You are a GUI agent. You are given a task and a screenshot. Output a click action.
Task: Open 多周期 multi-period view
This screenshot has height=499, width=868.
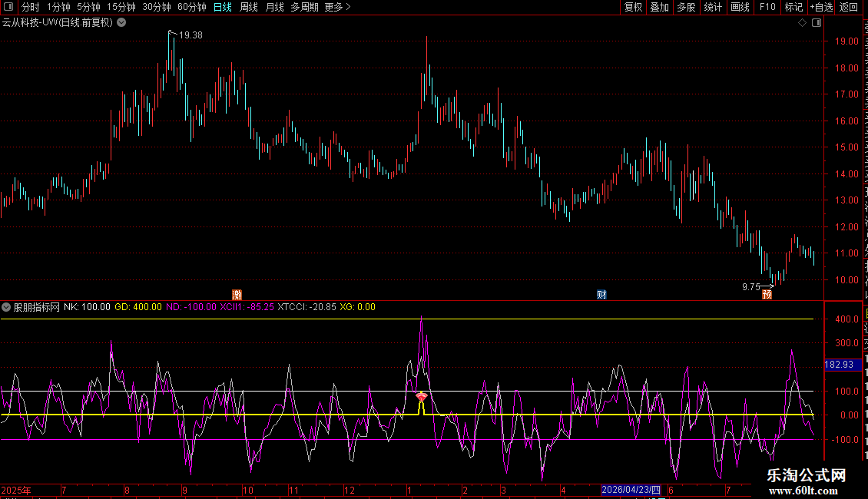click(x=304, y=7)
